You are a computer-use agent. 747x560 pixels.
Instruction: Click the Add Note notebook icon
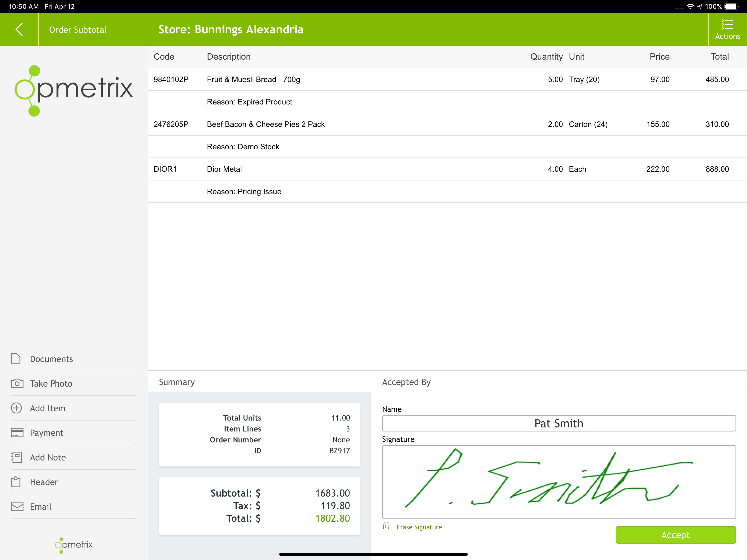[x=16, y=457]
